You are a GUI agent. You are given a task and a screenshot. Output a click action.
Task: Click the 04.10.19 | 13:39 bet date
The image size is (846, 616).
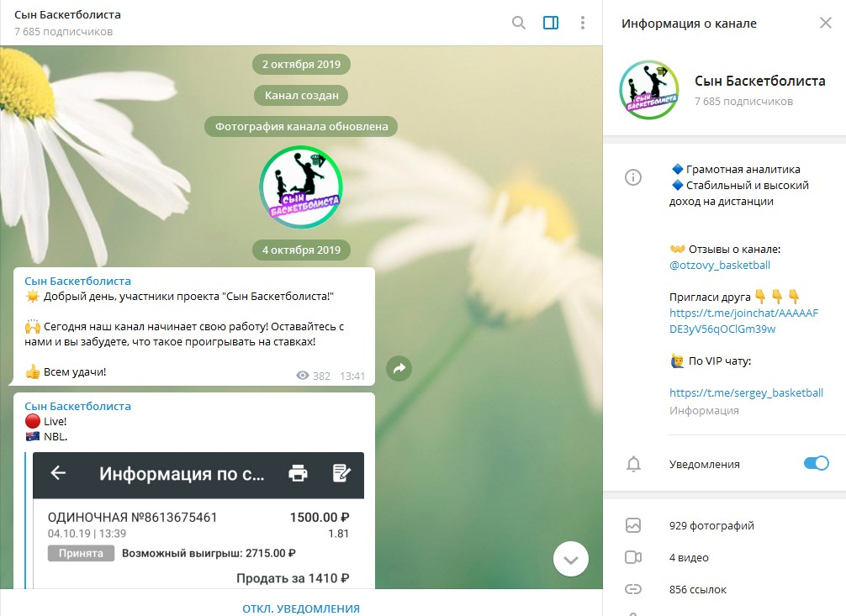point(87,534)
